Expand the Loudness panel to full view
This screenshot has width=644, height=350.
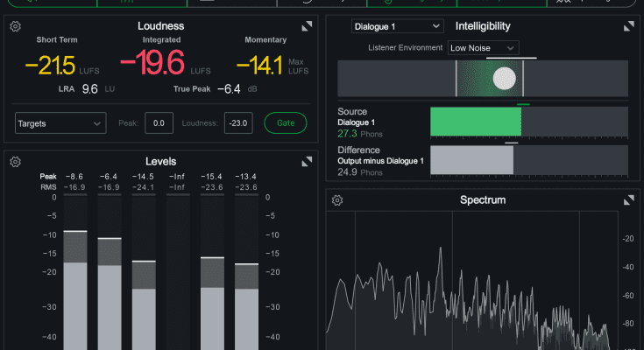(307, 27)
